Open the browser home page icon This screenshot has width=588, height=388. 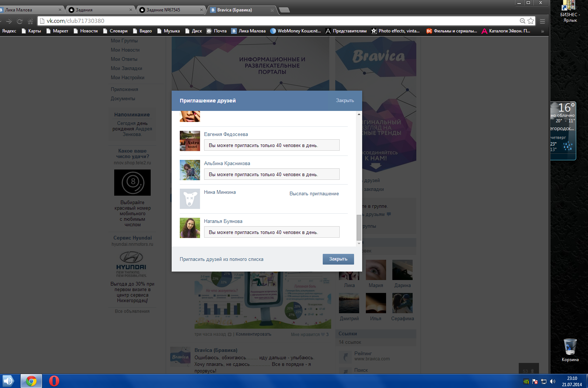click(x=30, y=21)
